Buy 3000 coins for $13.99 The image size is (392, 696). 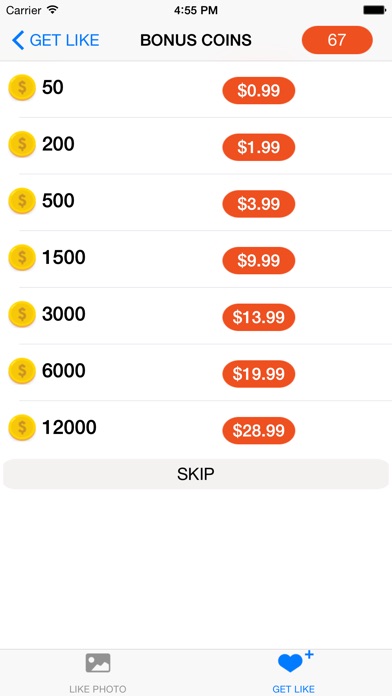pyautogui.click(x=259, y=317)
